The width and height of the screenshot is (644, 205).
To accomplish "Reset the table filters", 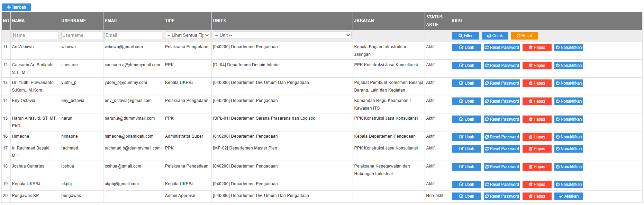I will (x=524, y=36).
